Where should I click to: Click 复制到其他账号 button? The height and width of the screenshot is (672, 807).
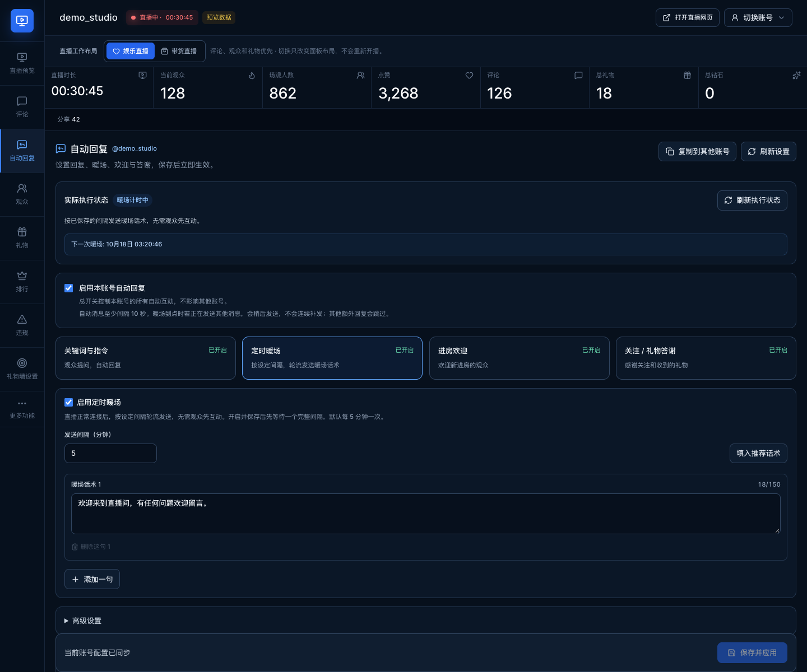pyautogui.click(x=697, y=151)
